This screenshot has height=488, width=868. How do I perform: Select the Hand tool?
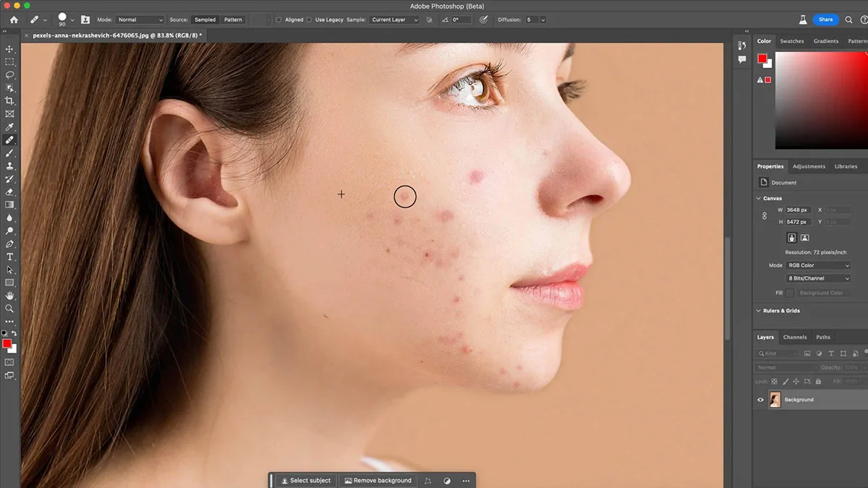(10, 296)
